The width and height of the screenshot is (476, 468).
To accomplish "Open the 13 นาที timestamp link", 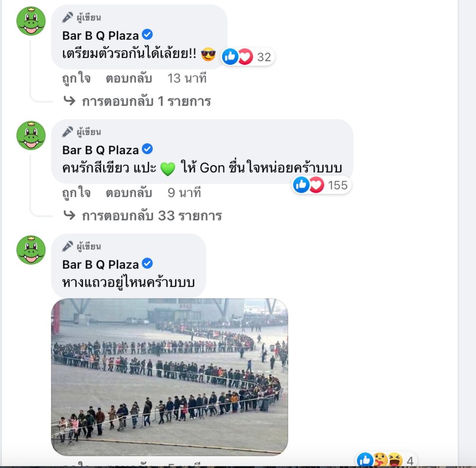I will tap(187, 79).
